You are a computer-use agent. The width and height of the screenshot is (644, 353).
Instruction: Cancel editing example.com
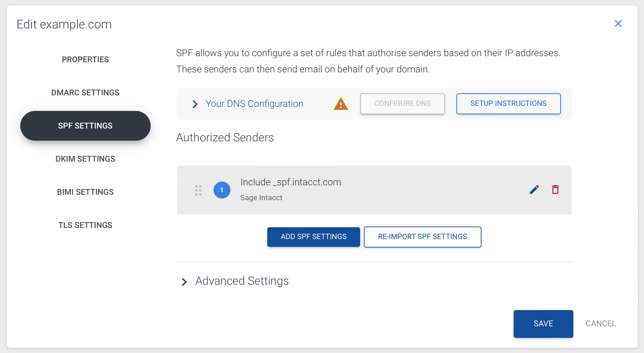(x=600, y=324)
